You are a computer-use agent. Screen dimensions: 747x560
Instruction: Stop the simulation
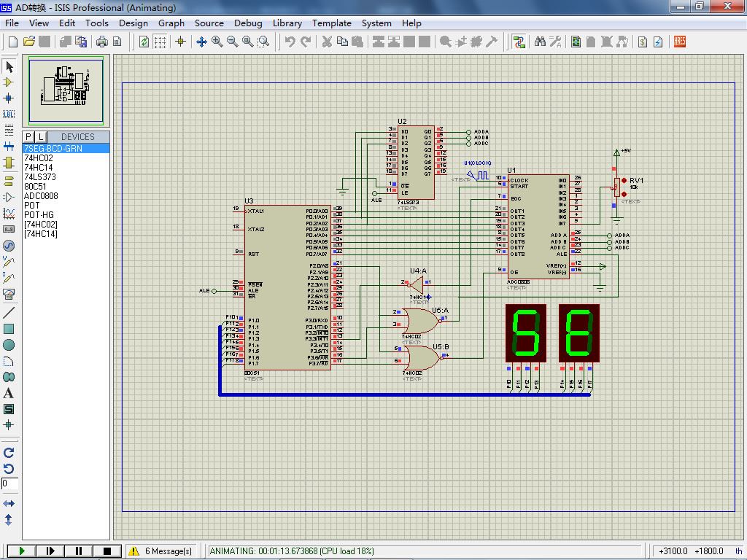(x=107, y=551)
